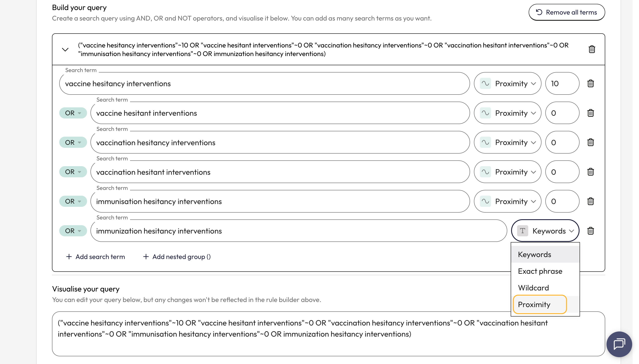The width and height of the screenshot is (639, 364).
Task: Open OR operator dropdown for 'immunisation hesitancy interventions'
Action: pos(73,201)
